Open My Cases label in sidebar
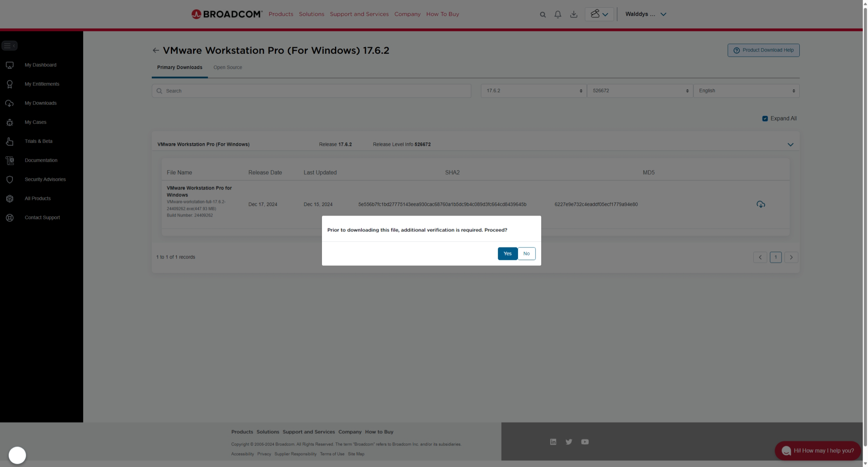This screenshot has width=868, height=467. 35,122
